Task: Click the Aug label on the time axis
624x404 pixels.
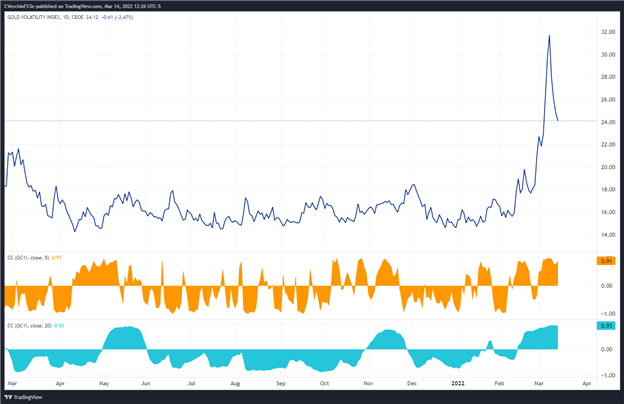Action: [235, 383]
